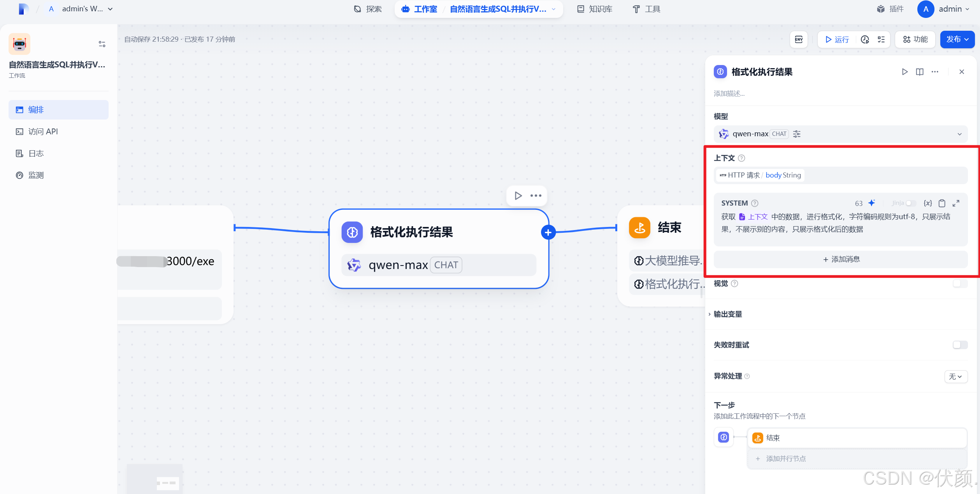
Task: Open 访问 API in sidebar
Action: click(43, 132)
